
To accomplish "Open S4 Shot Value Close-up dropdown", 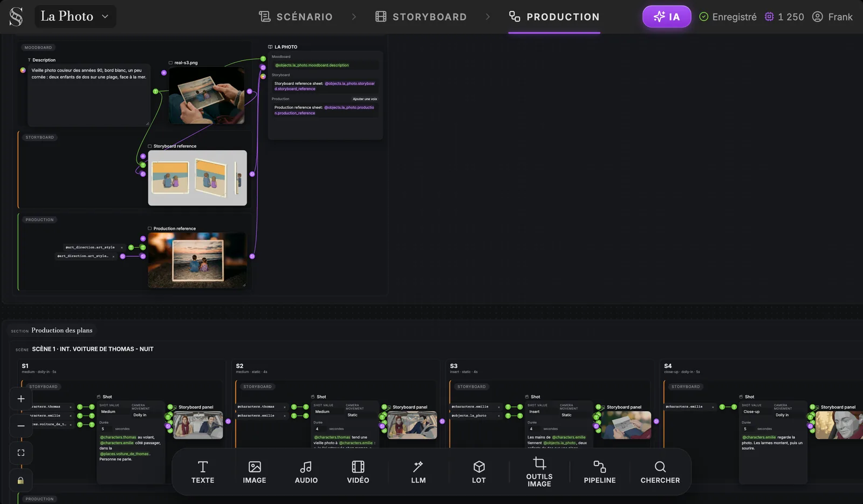I will tap(756, 411).
